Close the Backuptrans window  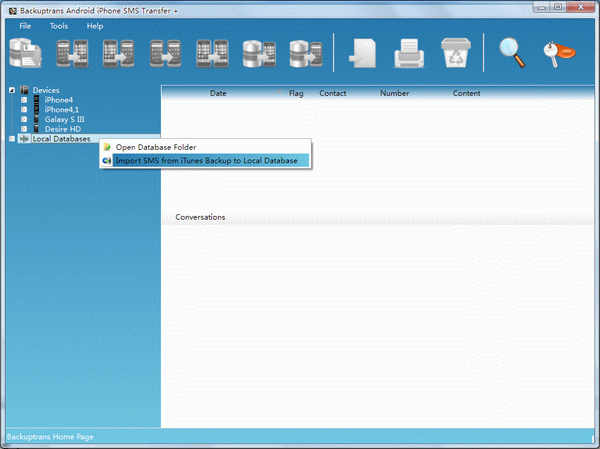pyautogui.click(x=580, y=7)
